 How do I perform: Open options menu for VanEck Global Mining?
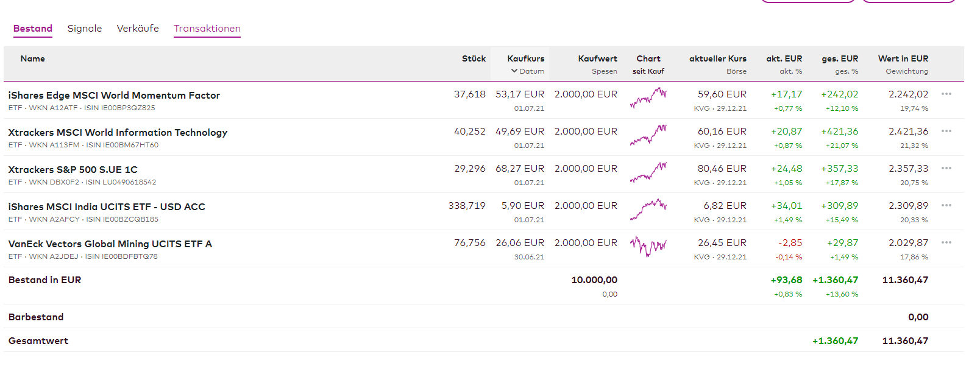946,243
